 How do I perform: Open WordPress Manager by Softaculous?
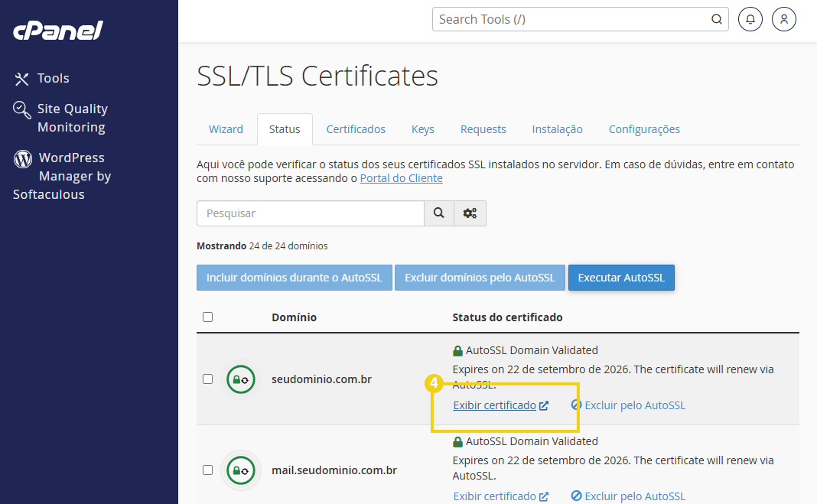pos(62,175)
